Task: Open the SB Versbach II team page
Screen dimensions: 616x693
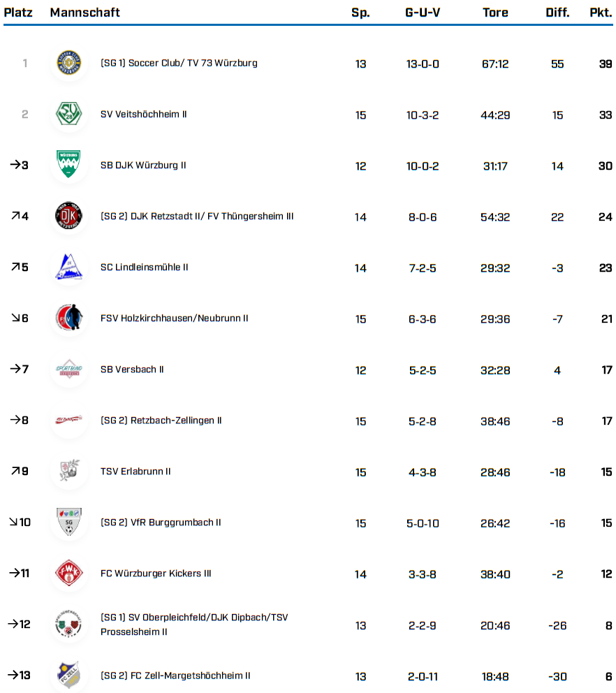Action: (x=132, y=369)
